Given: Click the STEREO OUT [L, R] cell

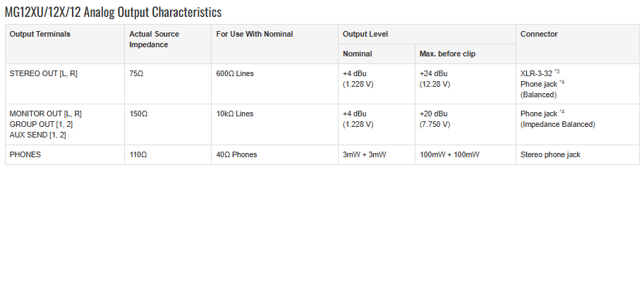Looking at the screenshot, I should coord(65,84).
